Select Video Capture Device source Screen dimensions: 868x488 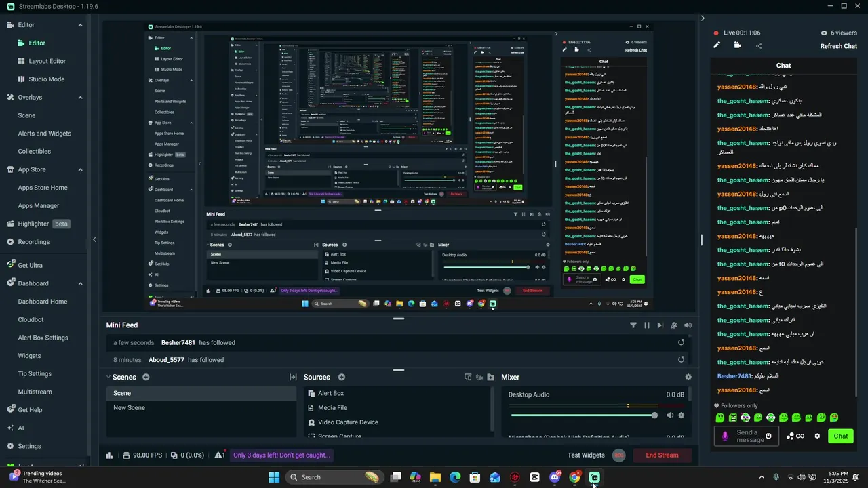348,422
